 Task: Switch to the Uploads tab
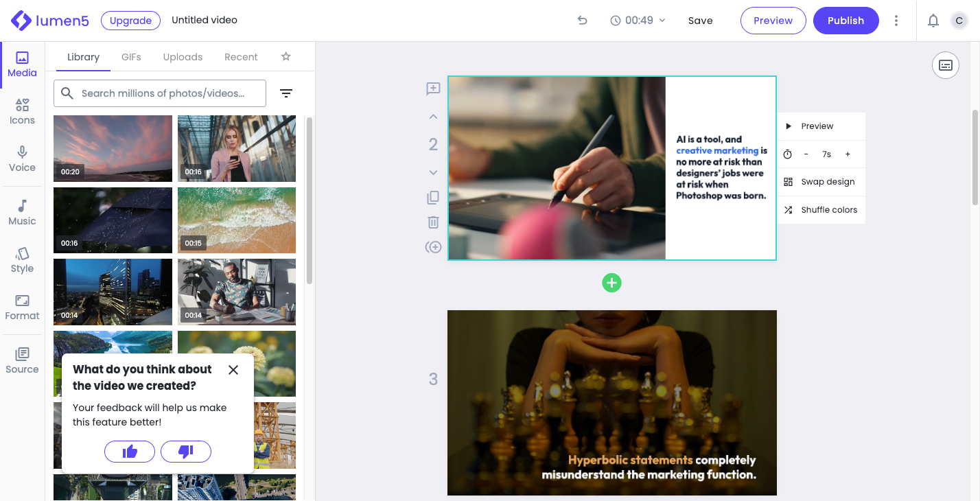[x=183, y=57]
